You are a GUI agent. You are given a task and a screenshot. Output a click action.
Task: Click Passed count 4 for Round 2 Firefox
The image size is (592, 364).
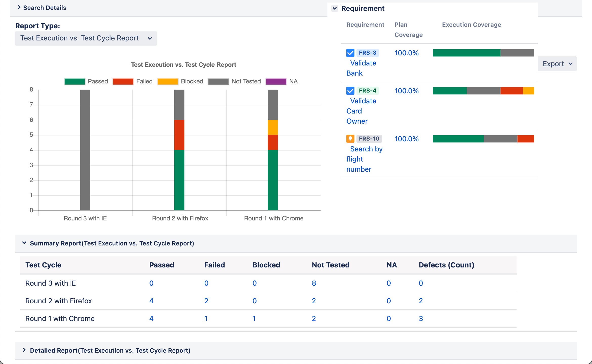point(151,301)
